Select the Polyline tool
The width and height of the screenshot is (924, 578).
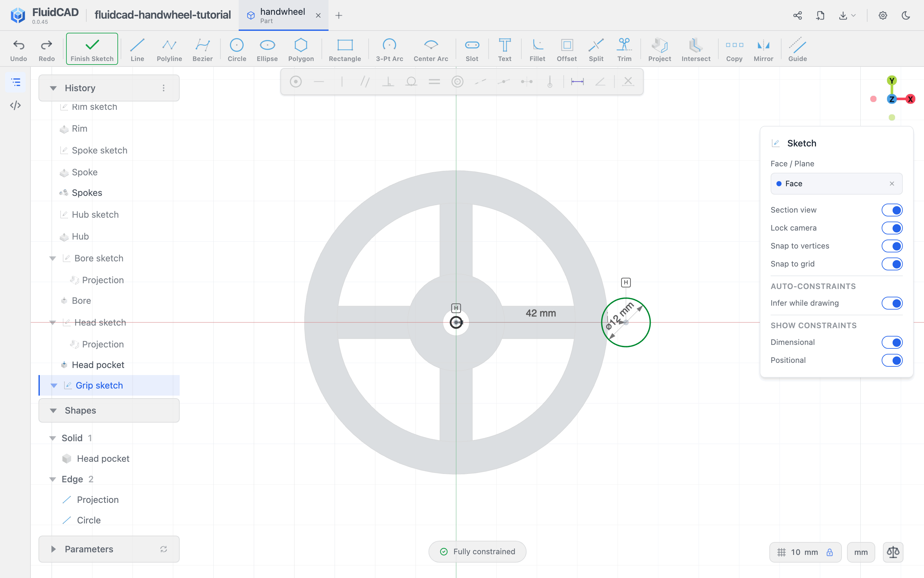point(169,49)
